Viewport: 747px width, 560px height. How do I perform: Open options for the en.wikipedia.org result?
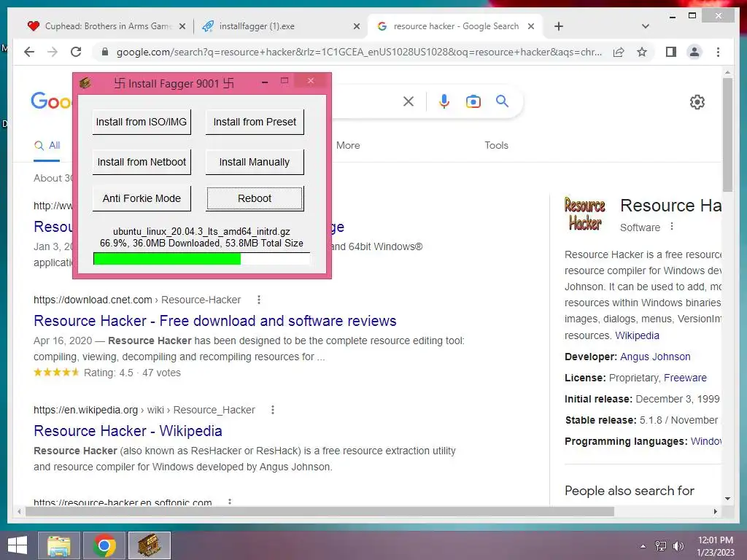click(x=273, y=410)
